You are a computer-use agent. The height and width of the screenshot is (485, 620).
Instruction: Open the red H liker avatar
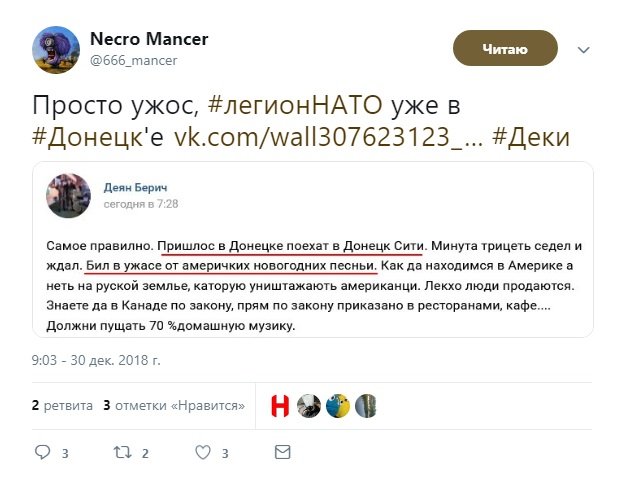(x=280, y=406)
